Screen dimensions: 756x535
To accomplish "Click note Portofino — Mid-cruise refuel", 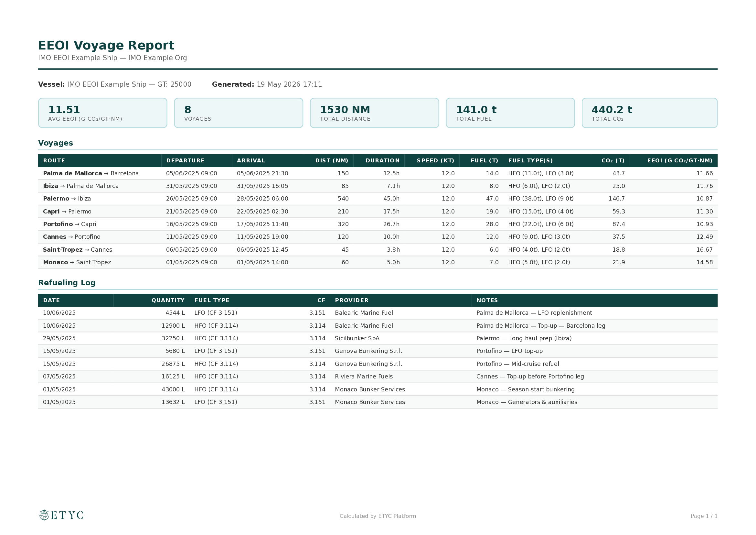I will [517, 364].
